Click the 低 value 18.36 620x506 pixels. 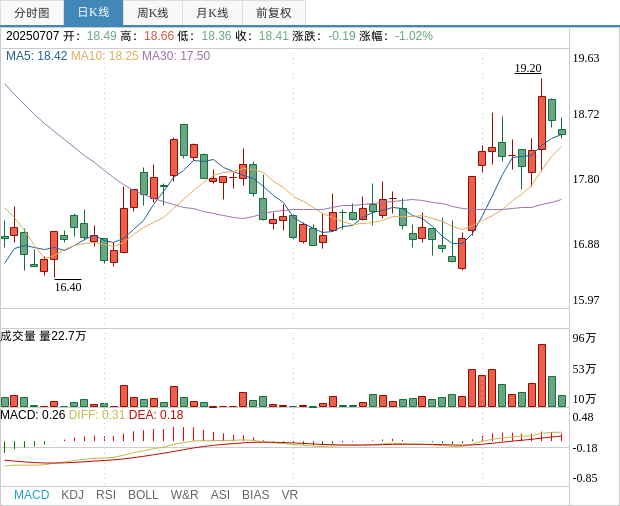tap(216, 36)
